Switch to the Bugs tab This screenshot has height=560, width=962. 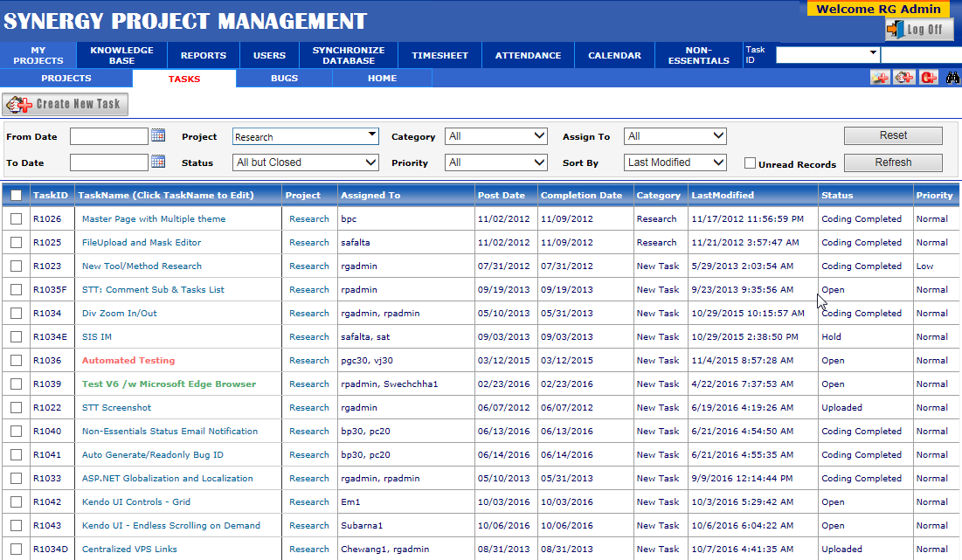pyautogui.click(x=284, y=79)
